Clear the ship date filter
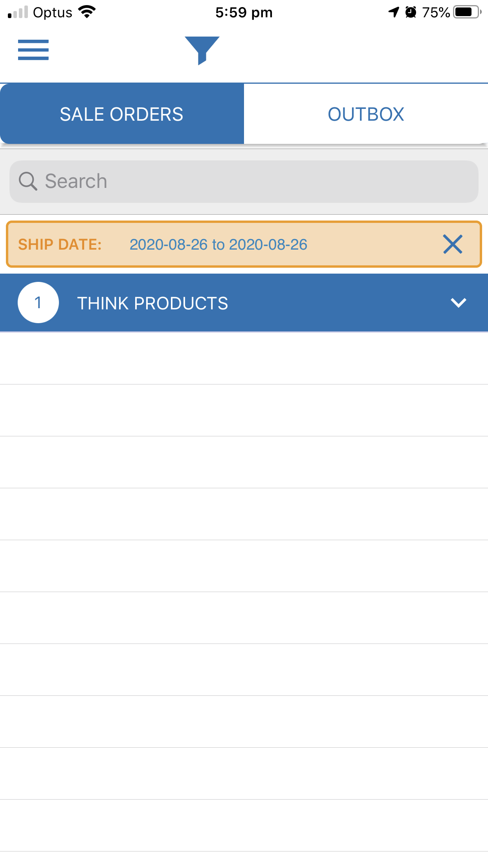The width and height of the screenshot is (488, 868). (453, 244)
